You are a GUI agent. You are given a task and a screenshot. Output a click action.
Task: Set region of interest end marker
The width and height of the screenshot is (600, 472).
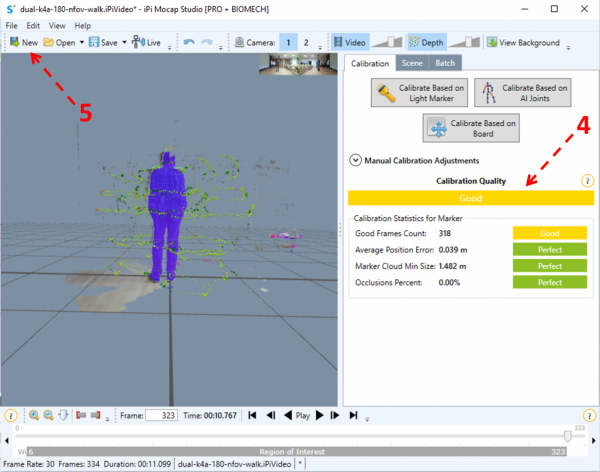96,415
